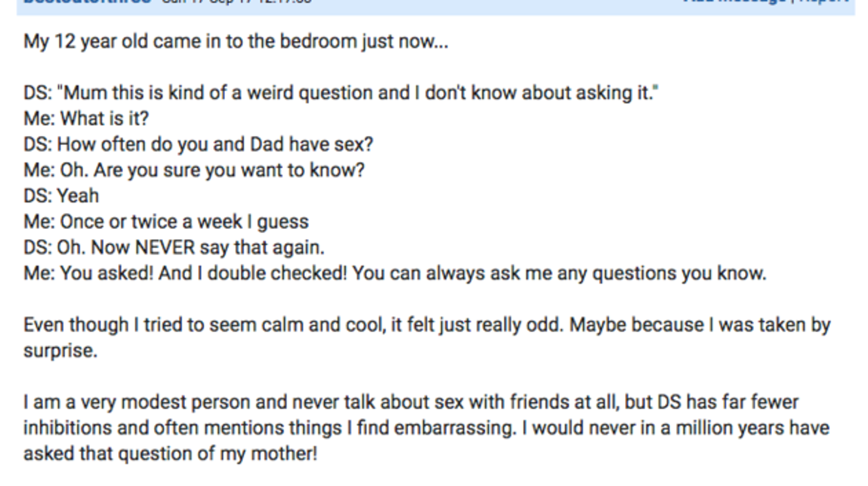
Task: Click the 'How often do you and Dad' line
Action: pyautogui.click(x=198, y=144)
